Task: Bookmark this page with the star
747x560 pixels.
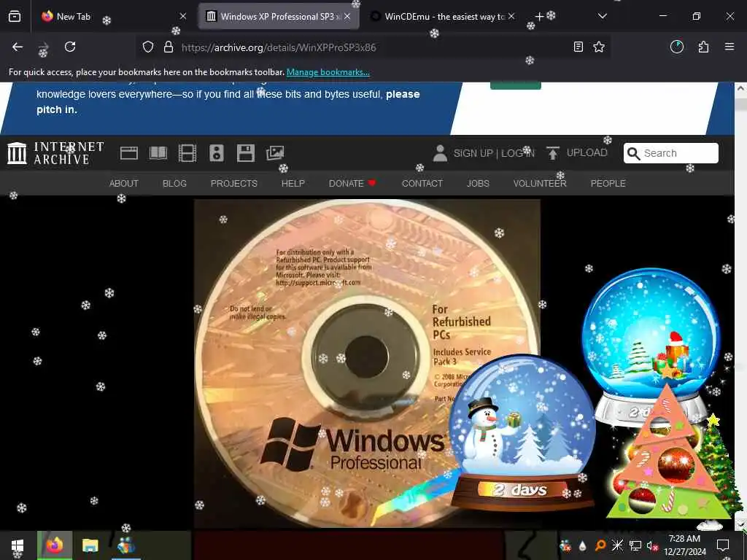Action: [x=599, y=47]
